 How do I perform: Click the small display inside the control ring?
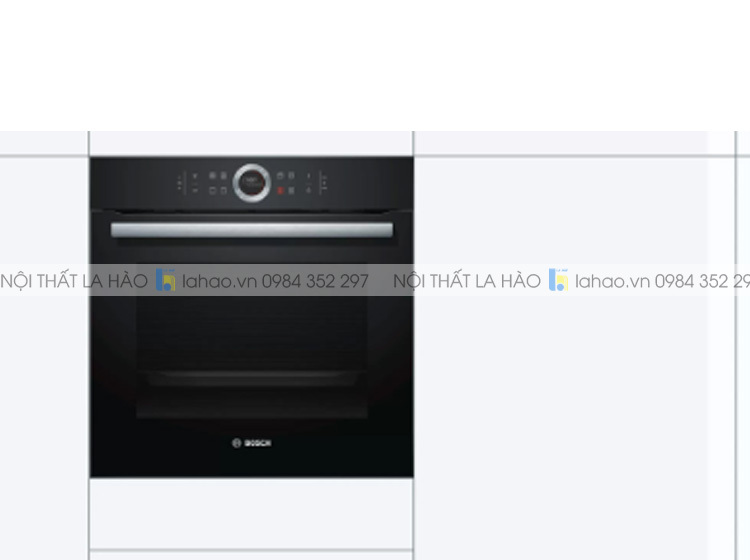point(252,183)
